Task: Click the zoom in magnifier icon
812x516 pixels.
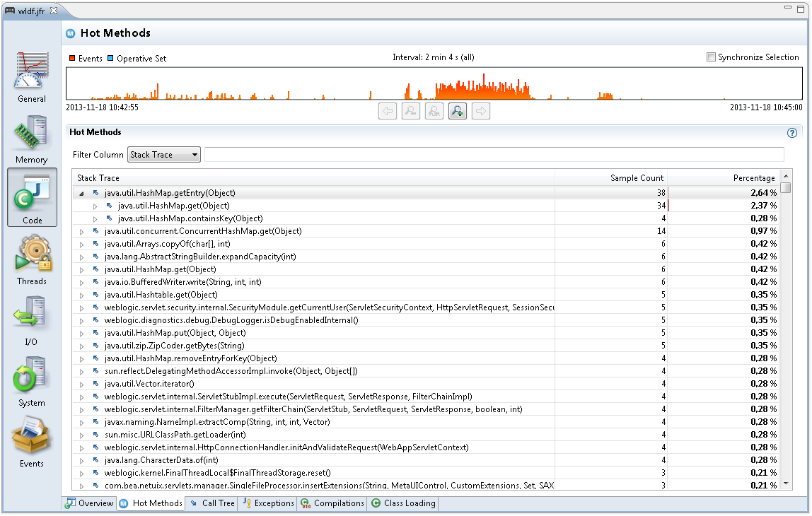Action: click(x=458, y=111)
